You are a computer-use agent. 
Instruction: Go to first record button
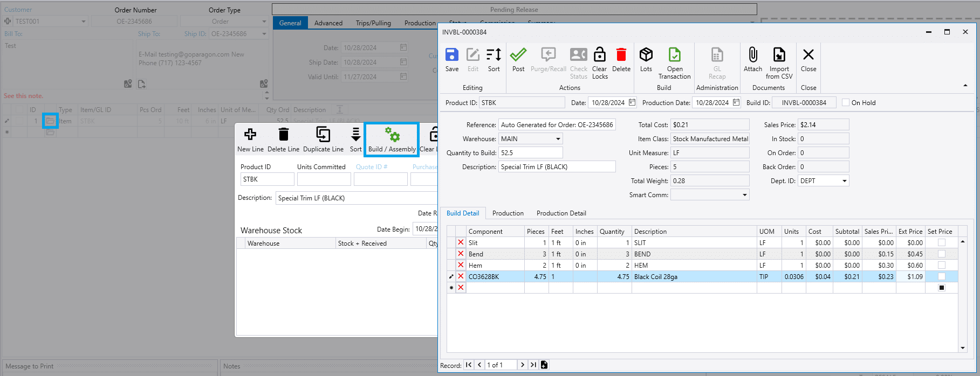[469, 365]
